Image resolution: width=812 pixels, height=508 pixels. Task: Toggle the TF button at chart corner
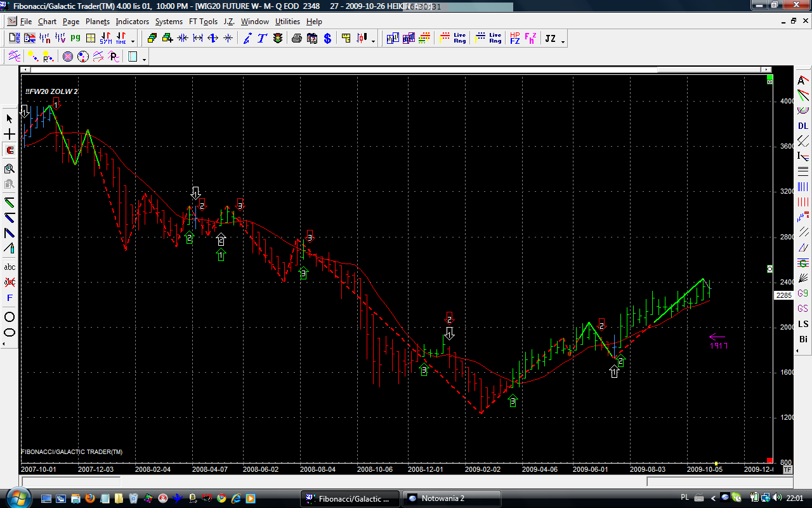click(x=787, y=470)
